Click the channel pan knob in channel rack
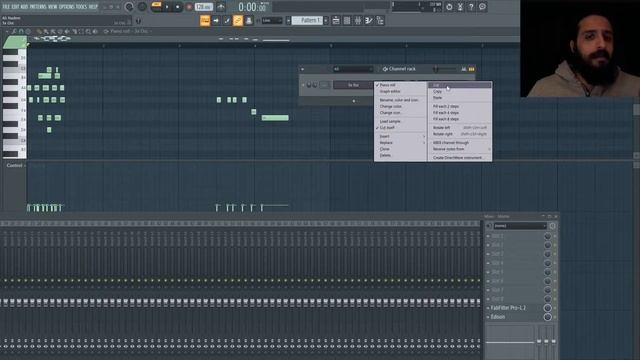640x360 pixels. pyautogui.click(x=309, y=85)
